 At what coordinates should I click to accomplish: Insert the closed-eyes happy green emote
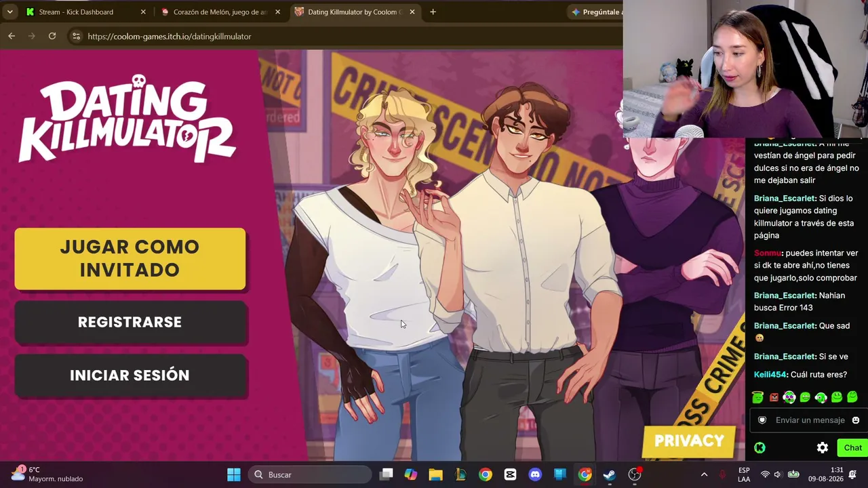tap(852, 397)
